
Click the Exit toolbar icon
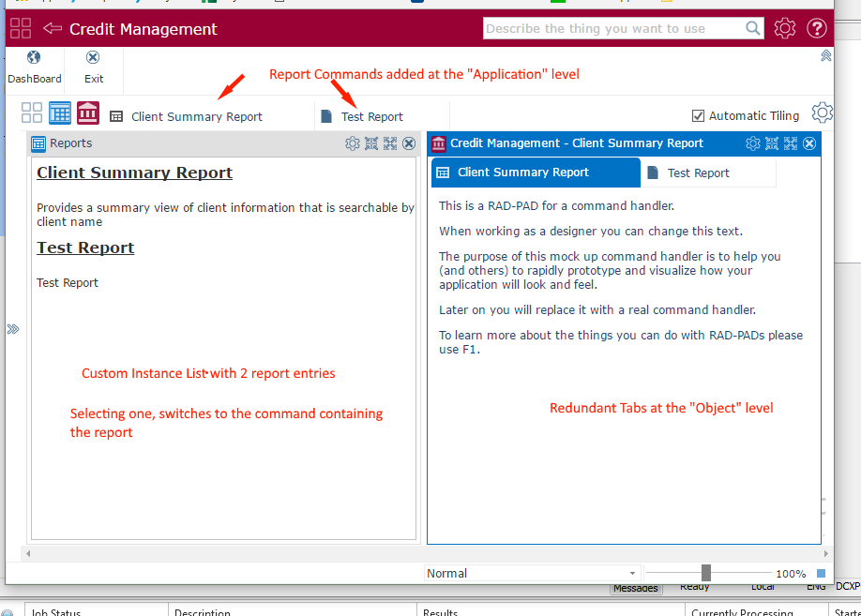coord(93,57)
